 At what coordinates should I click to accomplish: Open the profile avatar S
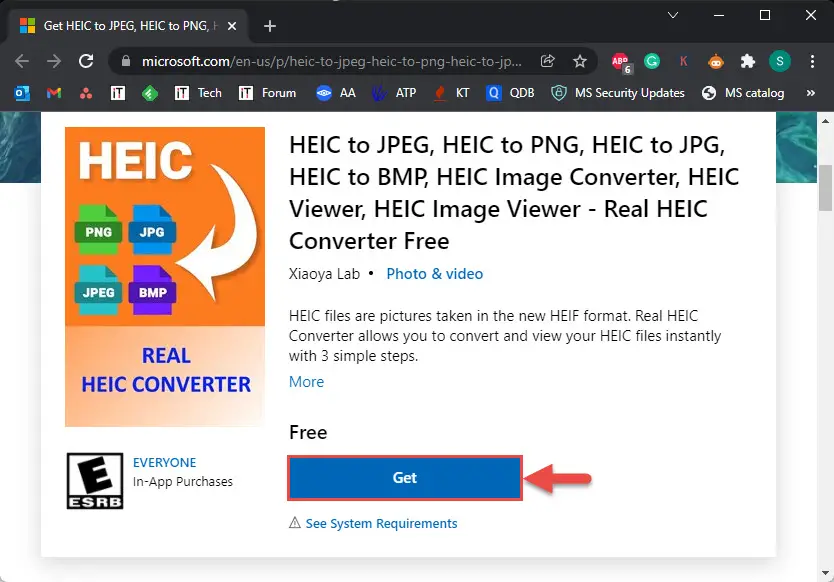tap(780, 61)
